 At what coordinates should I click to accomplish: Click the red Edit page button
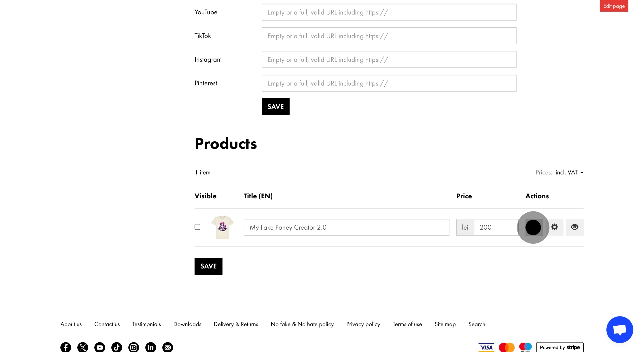pyautogui.click(x=614, y=6)
